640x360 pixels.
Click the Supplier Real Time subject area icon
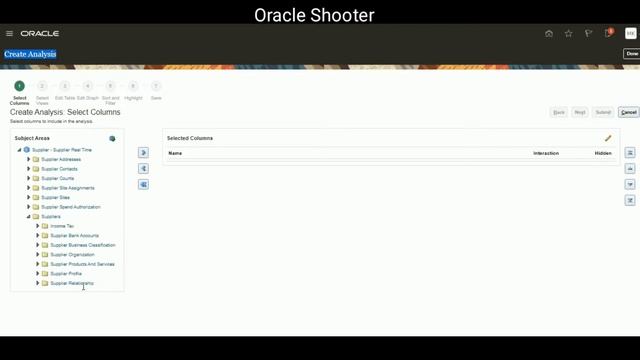[x=27, y=150]
